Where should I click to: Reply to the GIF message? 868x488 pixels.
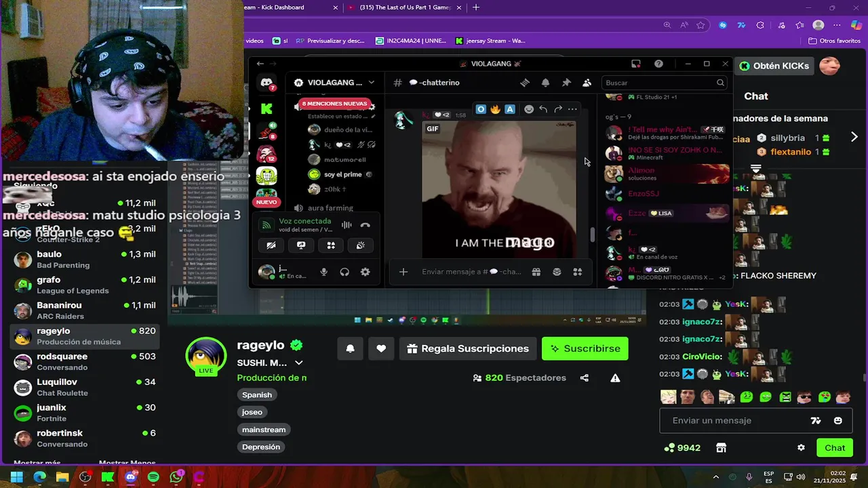(543, 109)
